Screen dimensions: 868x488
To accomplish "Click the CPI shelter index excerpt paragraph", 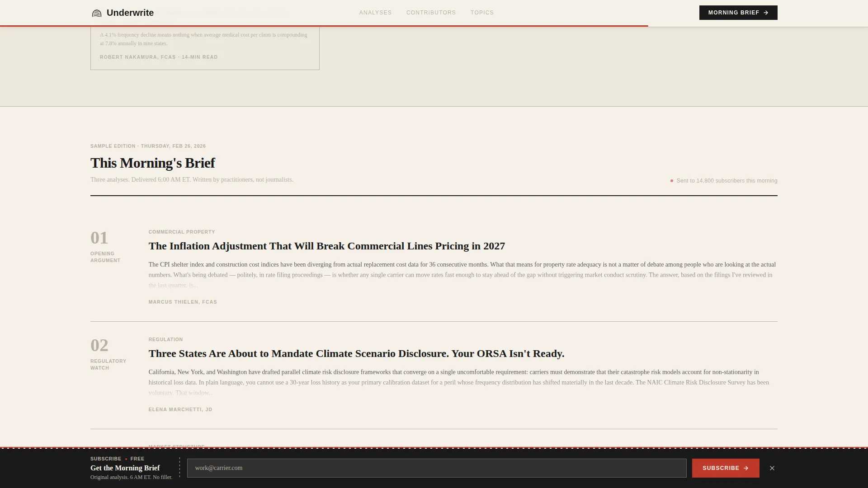I will click(x=463, y=275).
